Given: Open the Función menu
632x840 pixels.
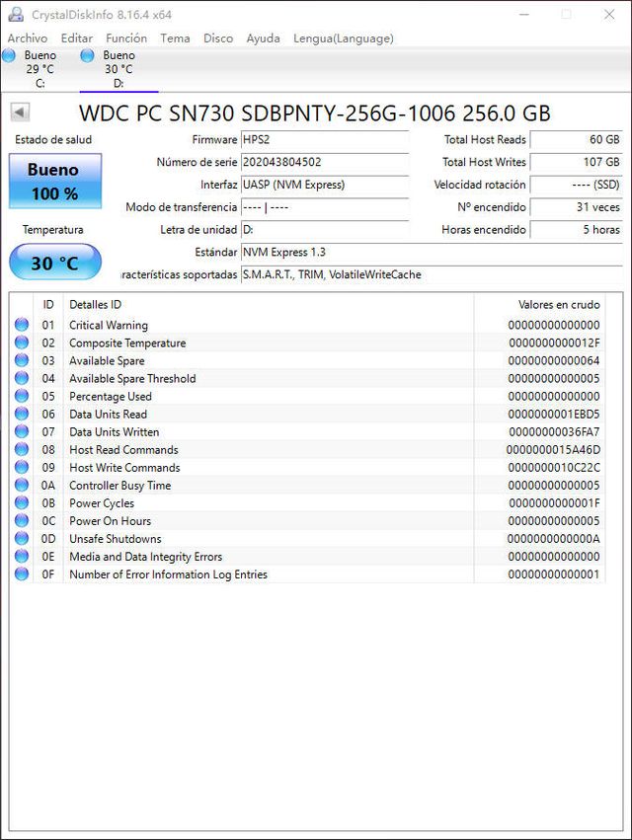Looking at the screenshot, I should tap(126, 38).
